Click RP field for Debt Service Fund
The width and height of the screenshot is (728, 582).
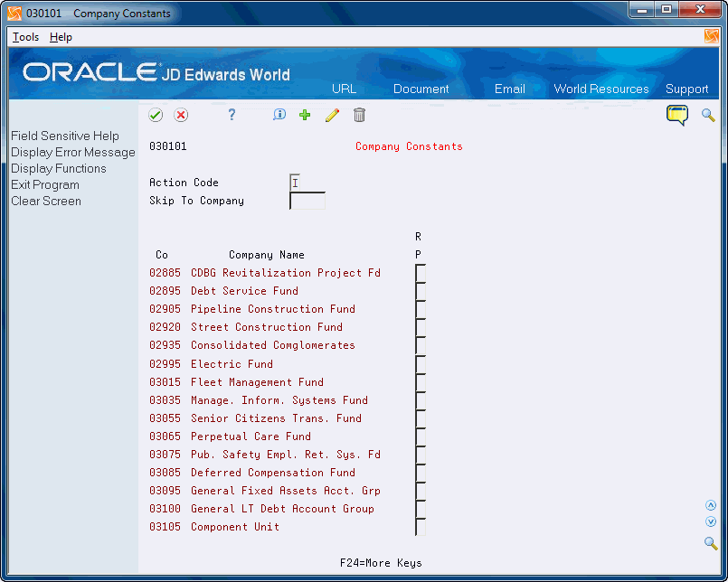pyautogui.click(x=421, y=291)
